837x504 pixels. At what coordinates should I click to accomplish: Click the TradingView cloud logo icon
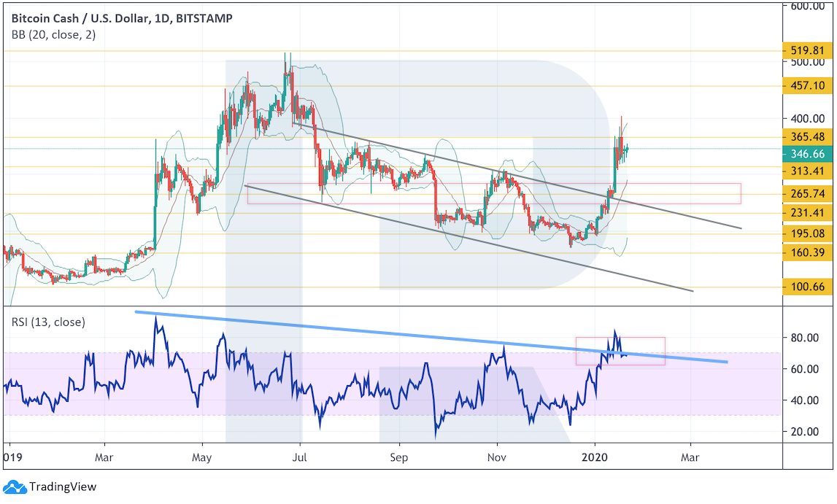15,487
